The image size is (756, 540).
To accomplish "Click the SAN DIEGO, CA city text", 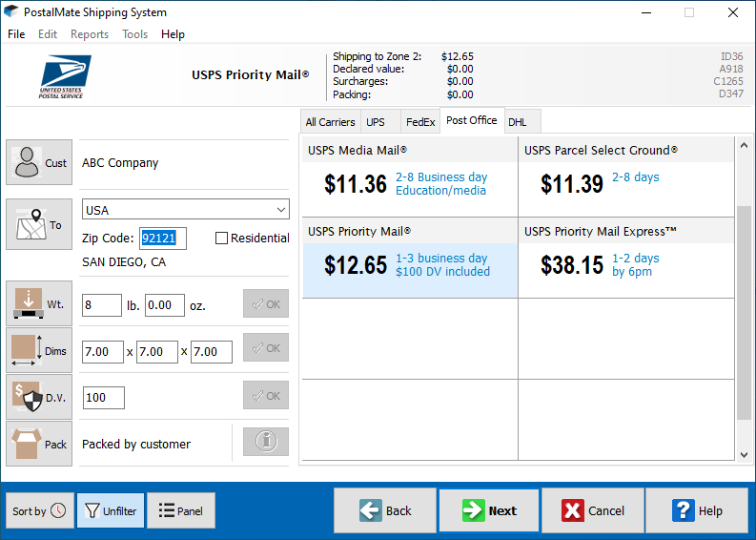I will tap(124, 262).
